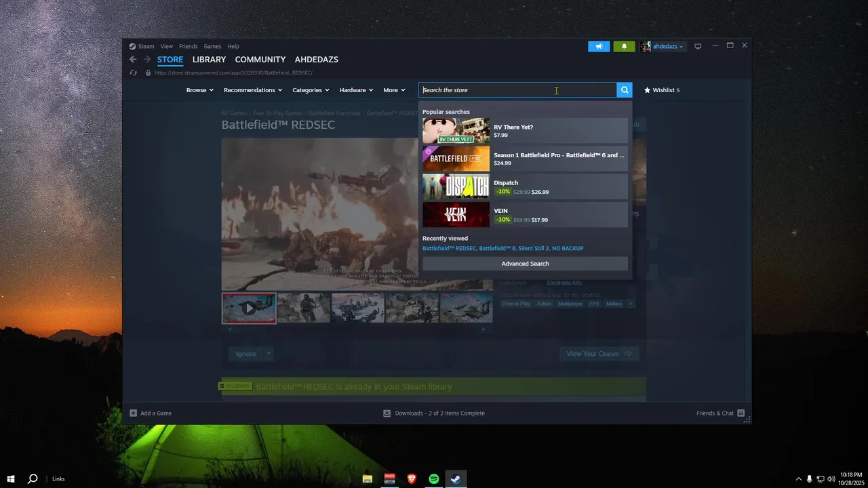Reload the page with refresh icon
Screen dimensions: 868x488
click(x=133, y=73)
